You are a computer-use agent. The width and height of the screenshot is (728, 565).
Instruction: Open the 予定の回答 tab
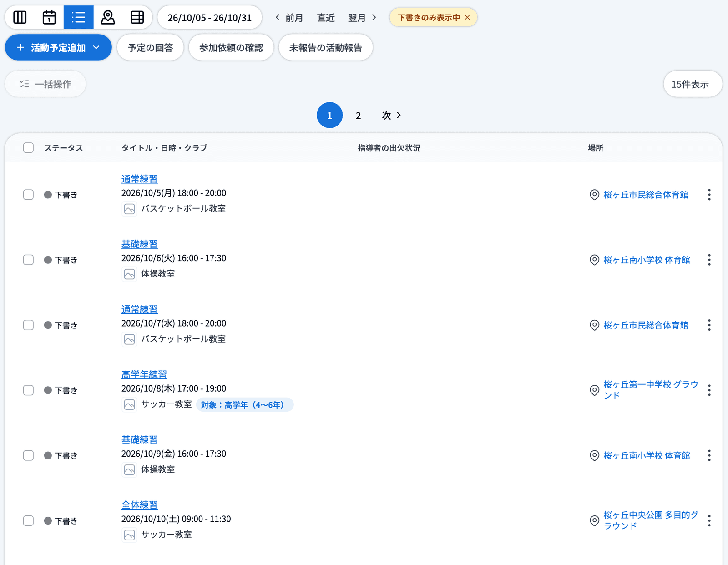tap(150, 48)
